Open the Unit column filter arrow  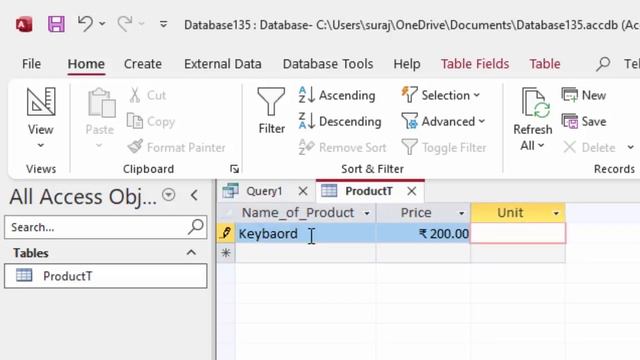pyautogui.click(x=556, y=213)
